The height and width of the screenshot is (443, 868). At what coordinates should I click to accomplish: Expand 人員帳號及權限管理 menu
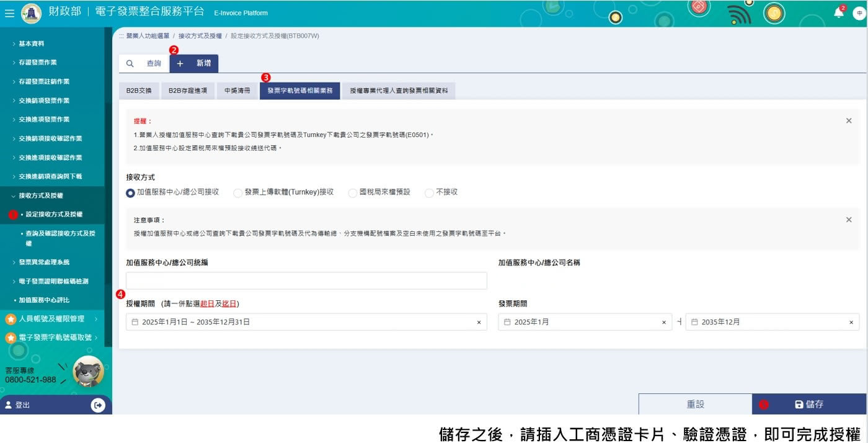51,319
